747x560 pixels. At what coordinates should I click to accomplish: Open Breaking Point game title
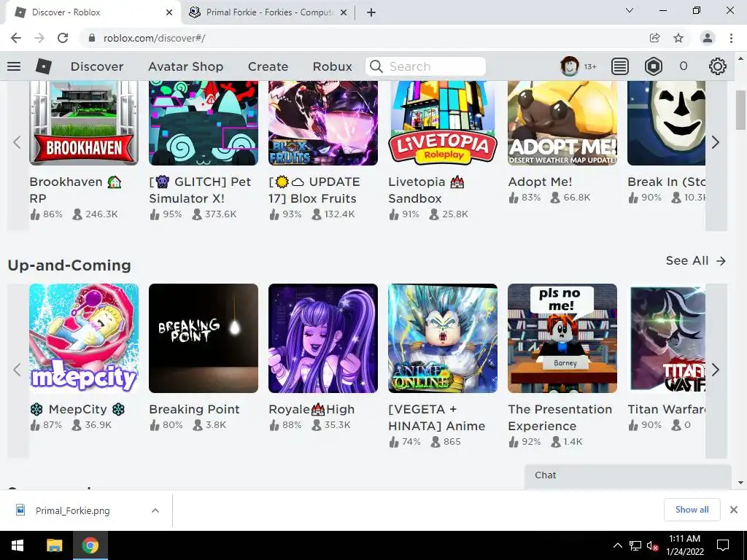(x=194, y=409)
